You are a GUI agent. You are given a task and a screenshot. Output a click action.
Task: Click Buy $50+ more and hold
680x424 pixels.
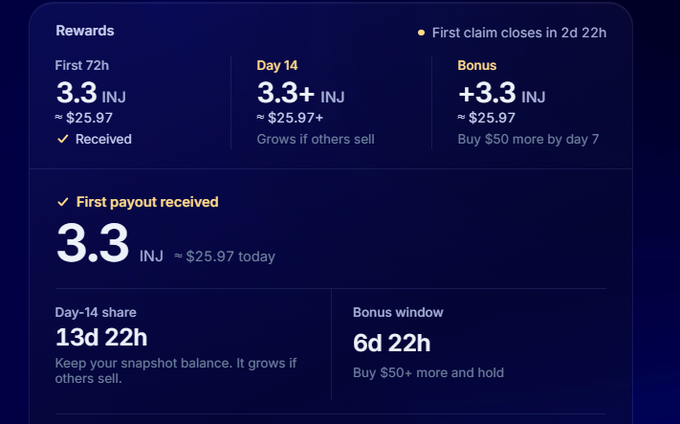[428, 373]
